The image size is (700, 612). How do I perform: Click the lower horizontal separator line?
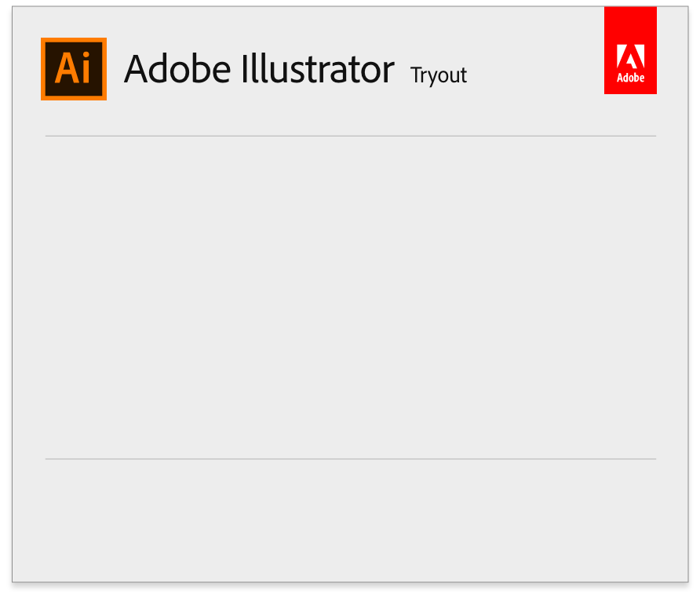[x=351, y=458]
